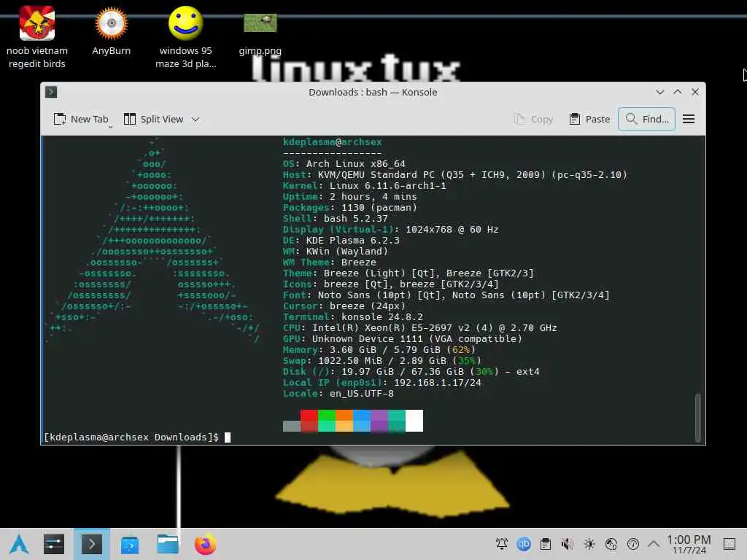Click the 'DE: KDE Plasma 6.2.3' line
This screenshot has width=747, height=560.
[x=341, y=241]
